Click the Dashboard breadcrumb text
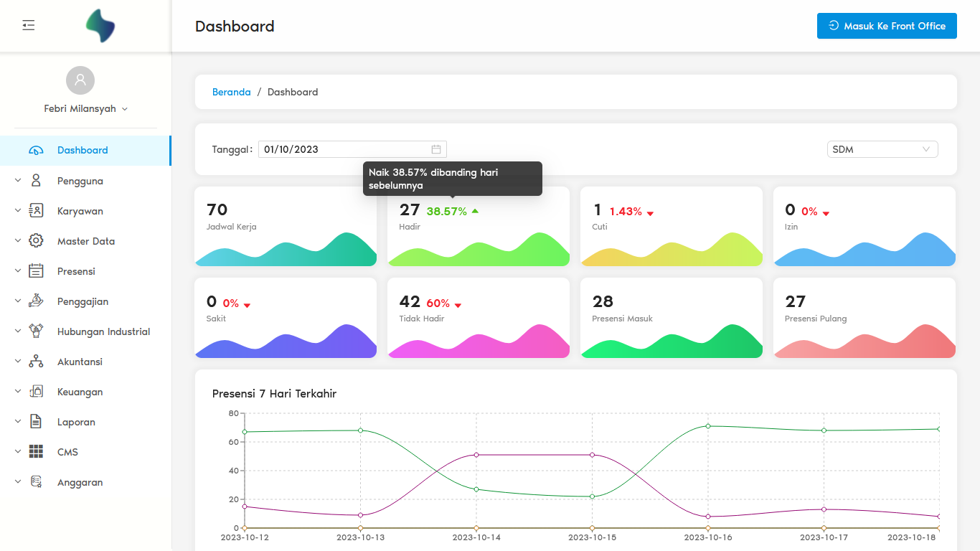The height and width of the screenshot is (551, 980). tap(293, 92)
